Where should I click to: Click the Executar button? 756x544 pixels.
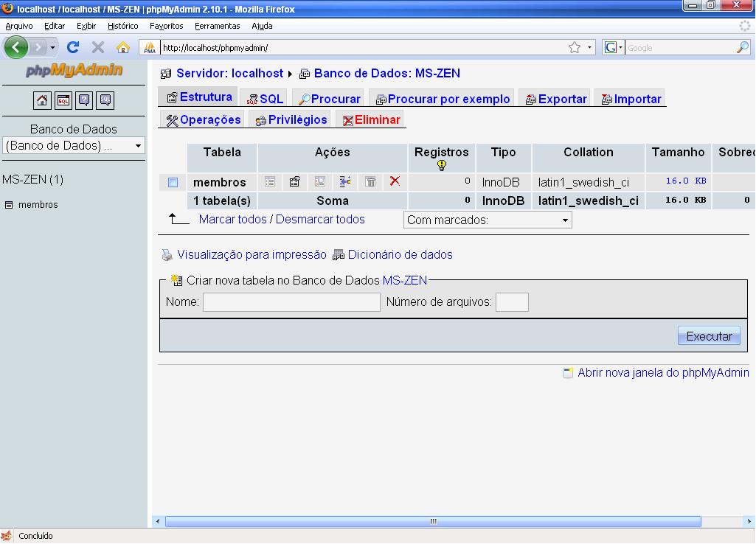click(708, 335)
